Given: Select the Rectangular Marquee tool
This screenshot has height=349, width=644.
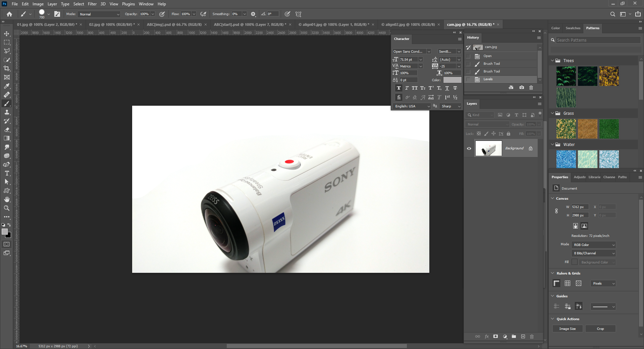Looking at the screenshot, I should pyautogui.click(x=7, y=42).
